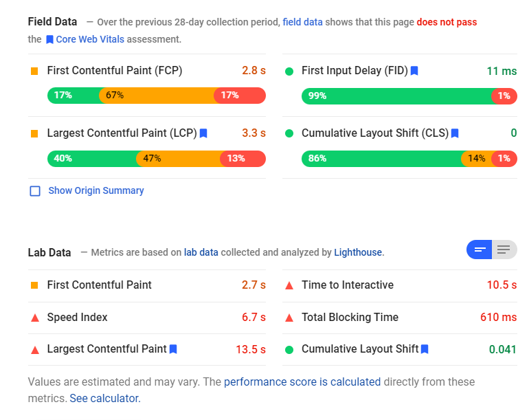Open the Core Web Vitals link
Viewport: 529px width, 420px height.
[x=90, y=39]
